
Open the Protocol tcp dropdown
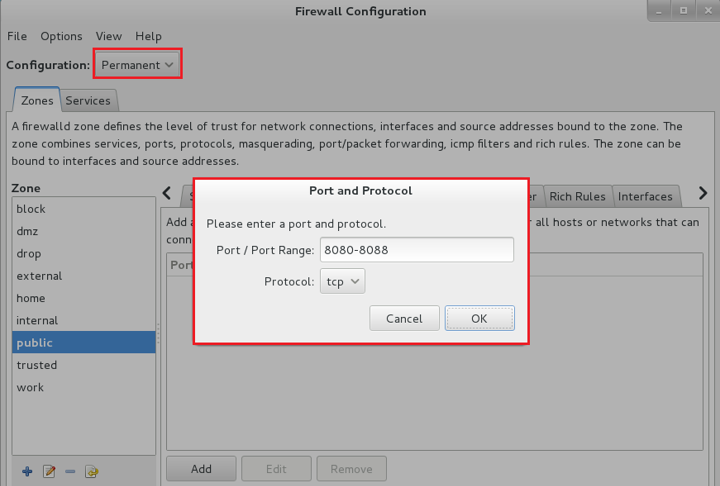(x=343, y=281)
